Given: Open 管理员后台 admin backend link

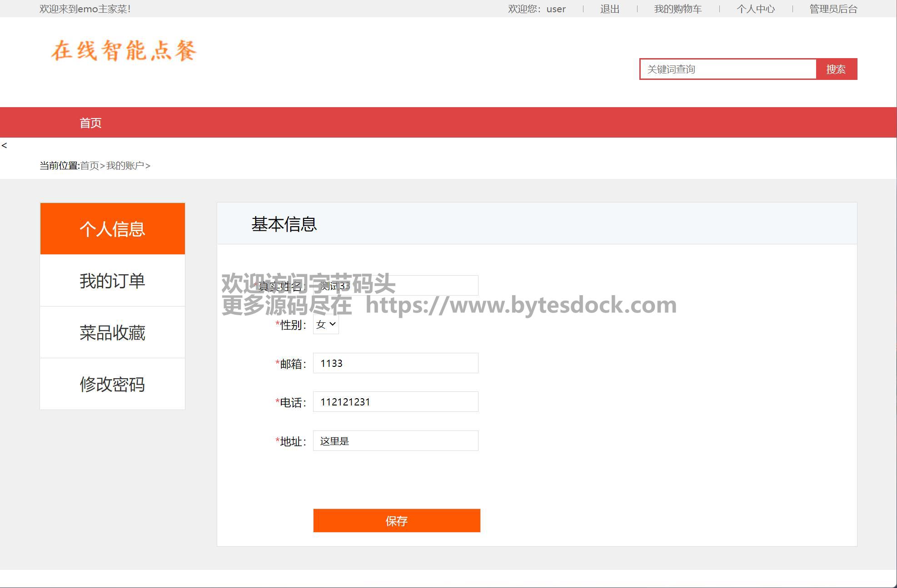Looking at the screenshot, I should pyautogui.click(x=833, y=9).
